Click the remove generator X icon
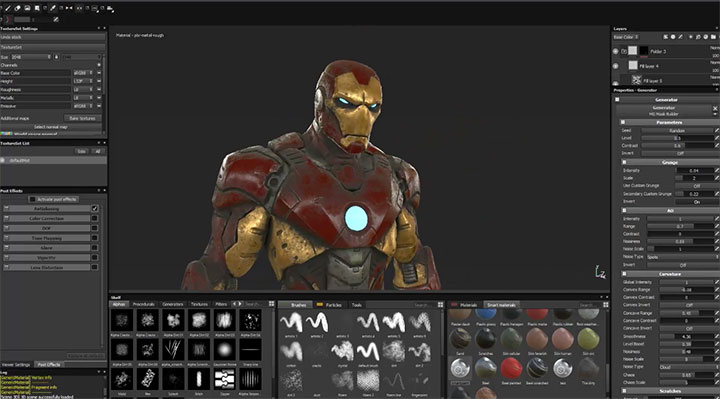The height and width of the screenshot is (399, 720). pos(715,108)
